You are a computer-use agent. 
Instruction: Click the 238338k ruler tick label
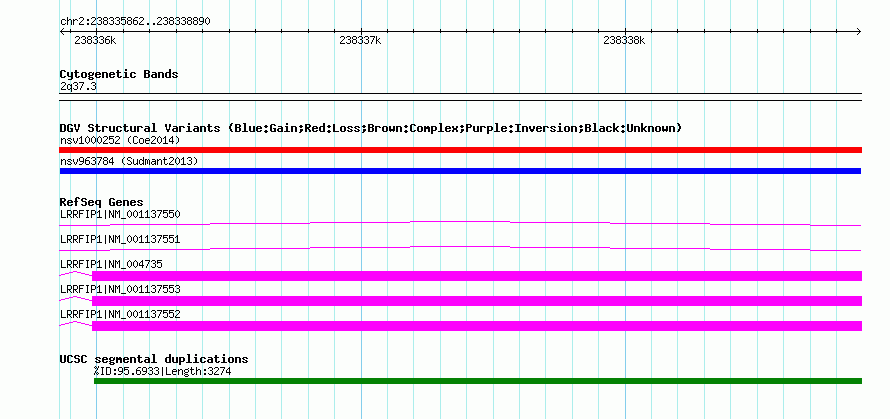[x=624, y=40]
